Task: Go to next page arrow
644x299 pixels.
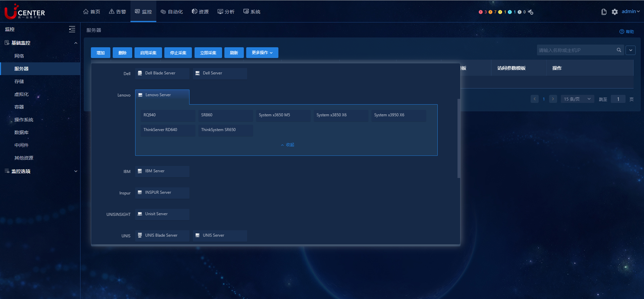Action: [x=553, y=99]
